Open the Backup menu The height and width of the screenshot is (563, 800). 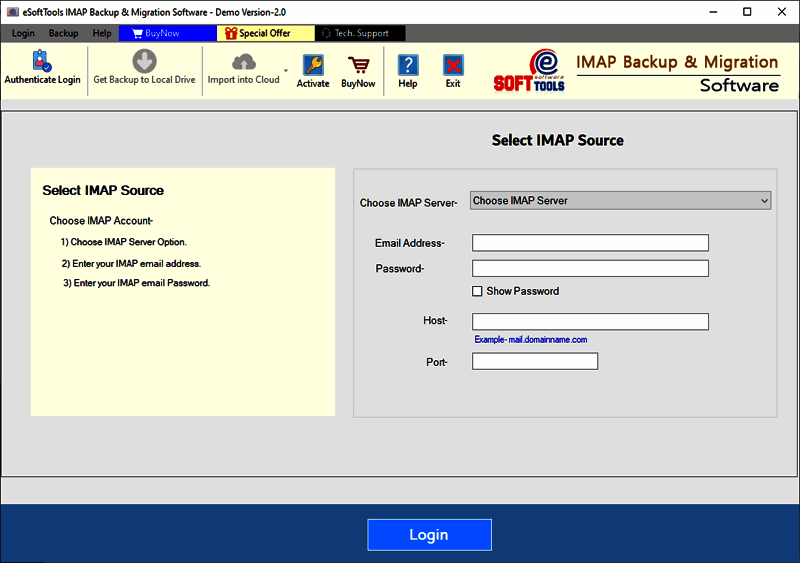(x=63, y=33)
